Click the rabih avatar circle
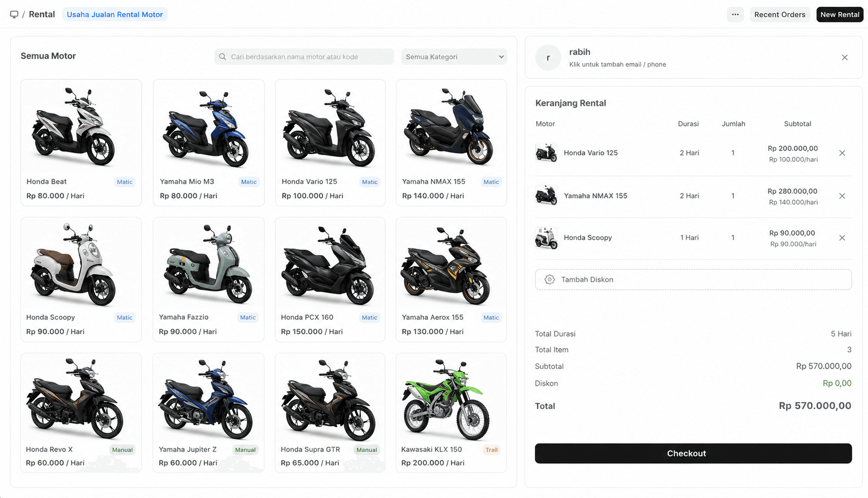 click(548, 58)
